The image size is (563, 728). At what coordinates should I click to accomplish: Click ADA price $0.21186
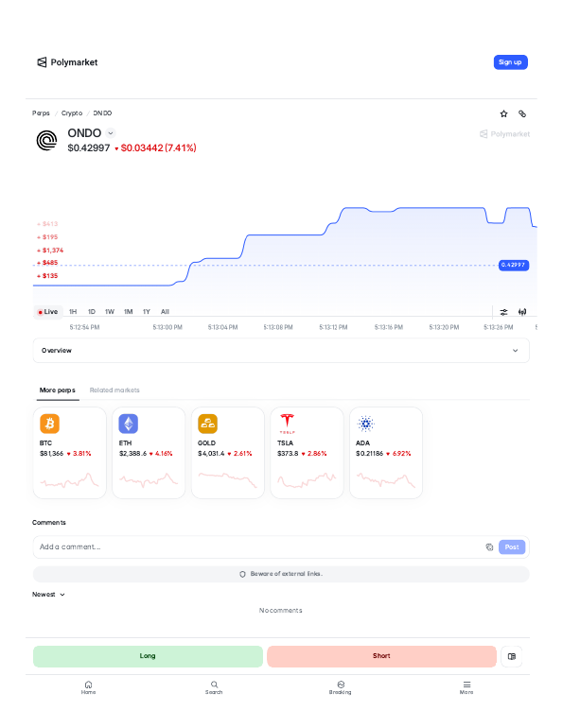click(x=370, y=454)
